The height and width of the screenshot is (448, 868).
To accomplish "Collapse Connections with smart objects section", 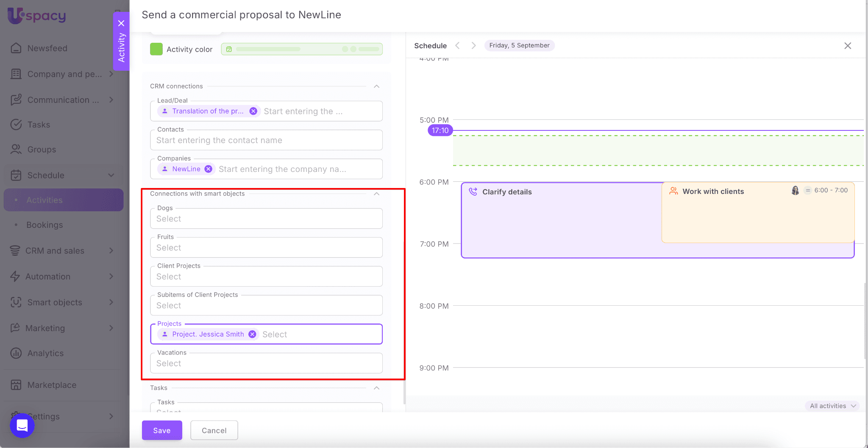I will coord(376,194).
